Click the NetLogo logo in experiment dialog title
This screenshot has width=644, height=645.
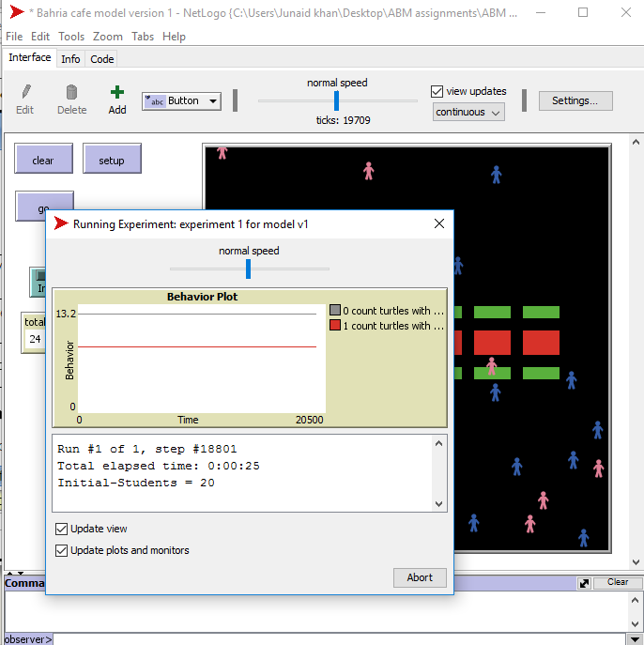tap(62, 223)
